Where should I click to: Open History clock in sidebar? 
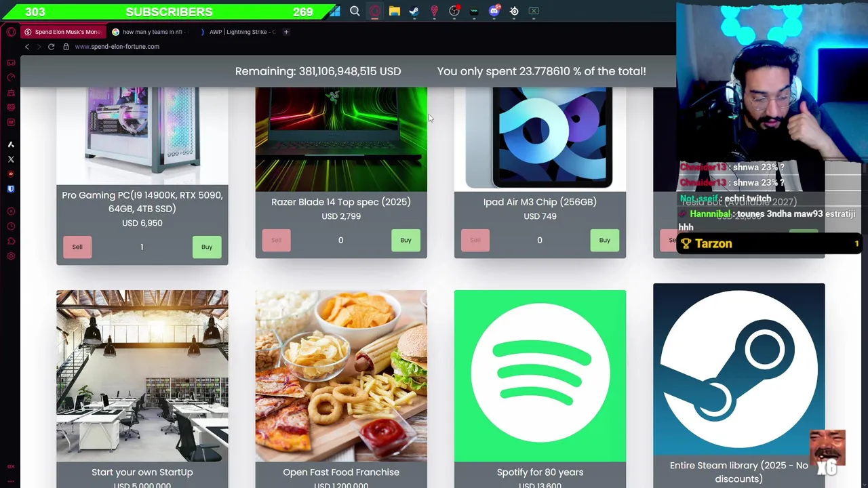(x=11, y=226)
